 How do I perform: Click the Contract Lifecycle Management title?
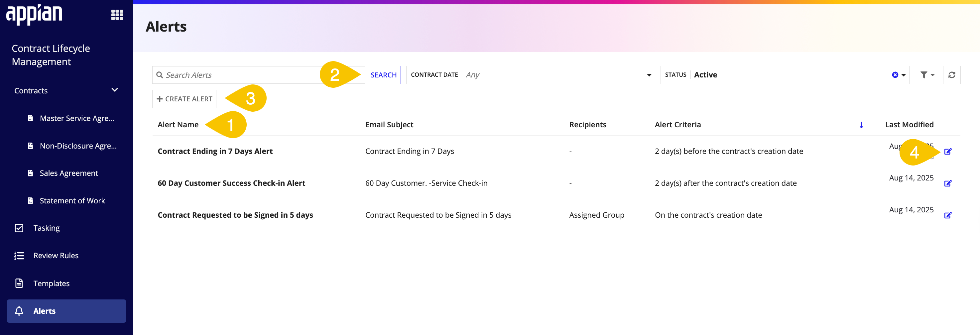click(51, 55)
